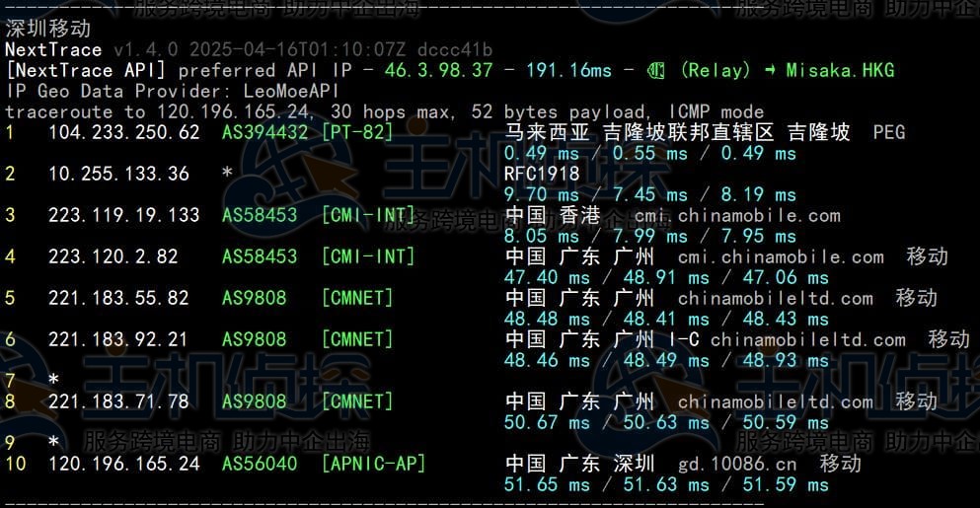Click the [APNIC-AP] tag
Viewport: 980px width, 508px height.
tap(374, 464)
